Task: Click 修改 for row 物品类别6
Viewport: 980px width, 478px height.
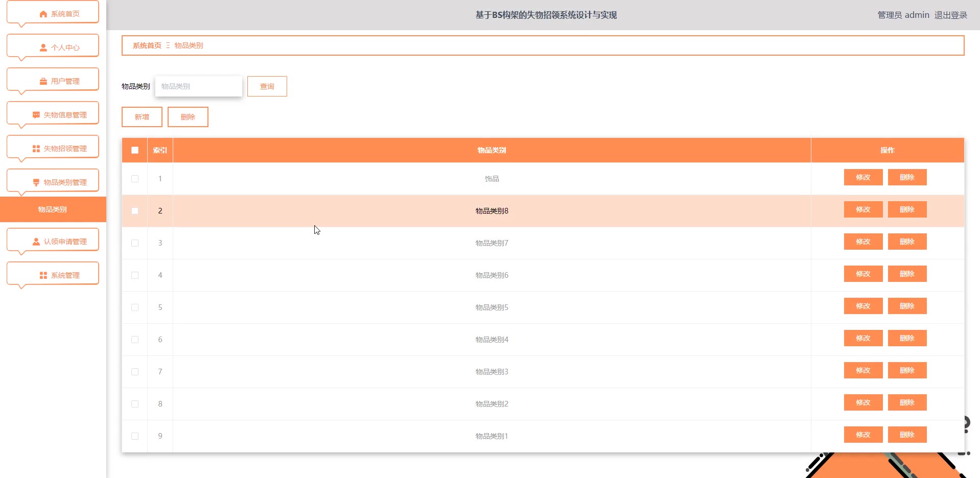Action: click(x=864, y=274)
